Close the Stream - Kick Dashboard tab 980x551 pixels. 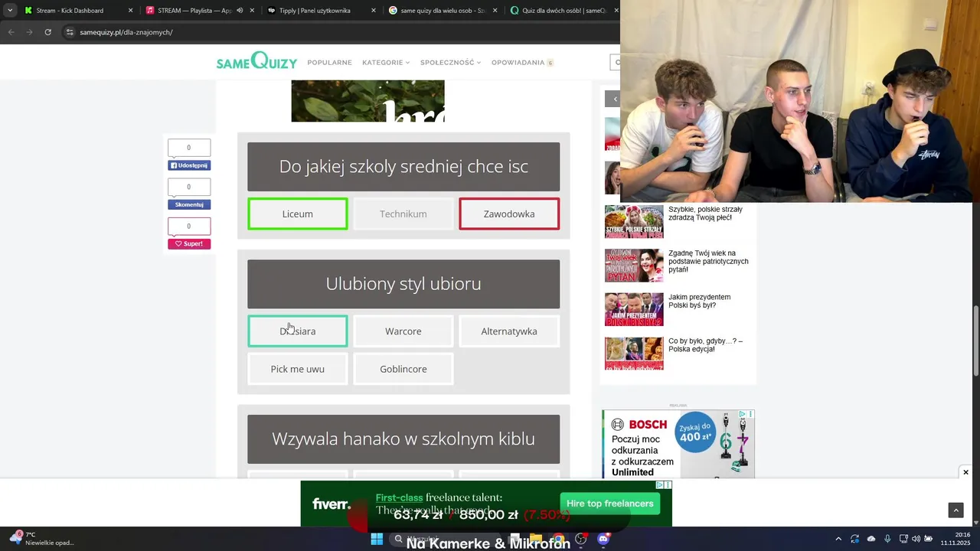[130, 11]
